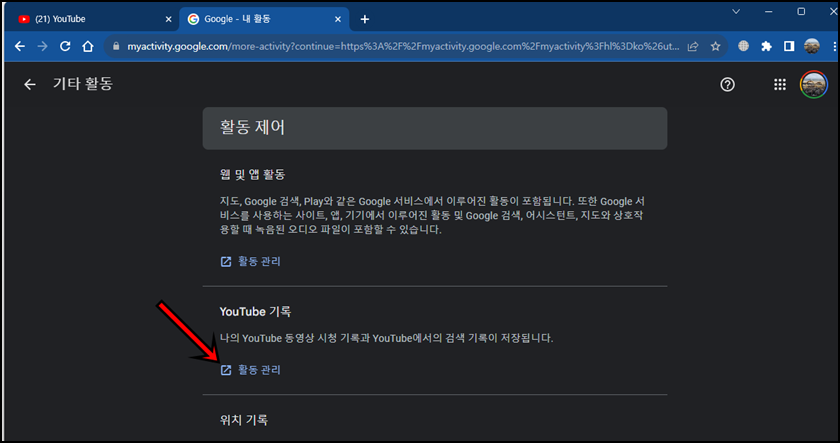Open the tab search chevron dropdown

[x=736, y=11]
